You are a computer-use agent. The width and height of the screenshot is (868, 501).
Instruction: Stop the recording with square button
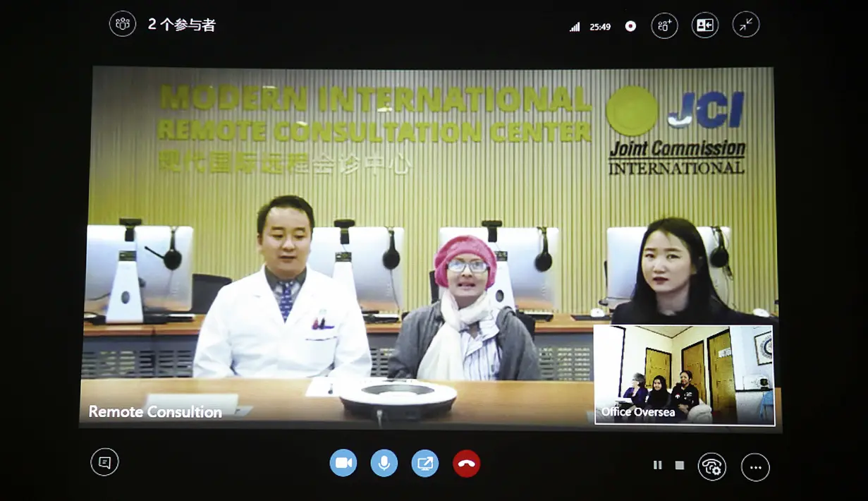(x=678, y=464)
